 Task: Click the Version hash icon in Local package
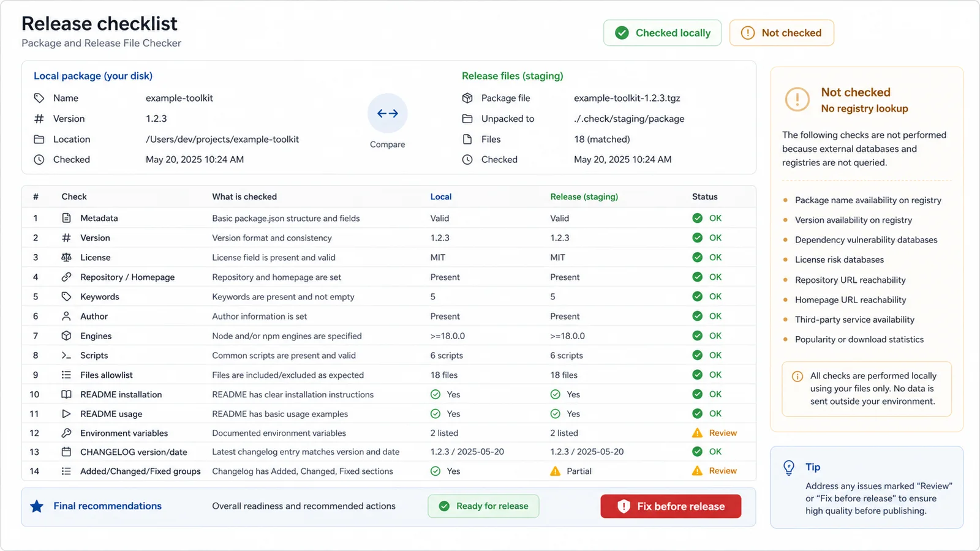[x=39, y=119]
